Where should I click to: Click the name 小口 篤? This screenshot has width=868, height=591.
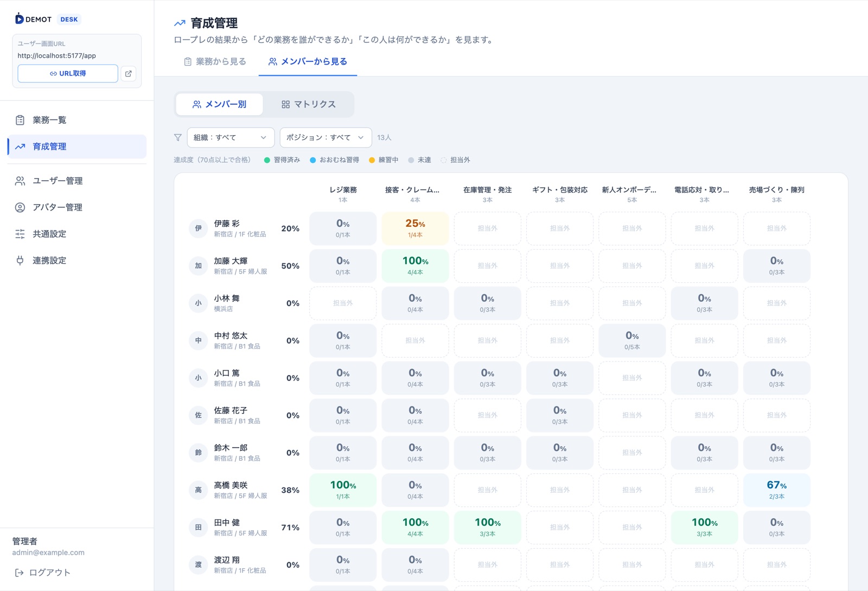[x=227, y=373]
